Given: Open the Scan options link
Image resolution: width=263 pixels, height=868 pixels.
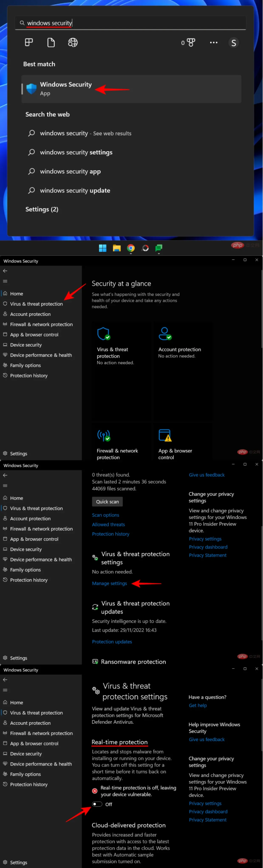Looking at the screenshot, I should coord(106,515).
